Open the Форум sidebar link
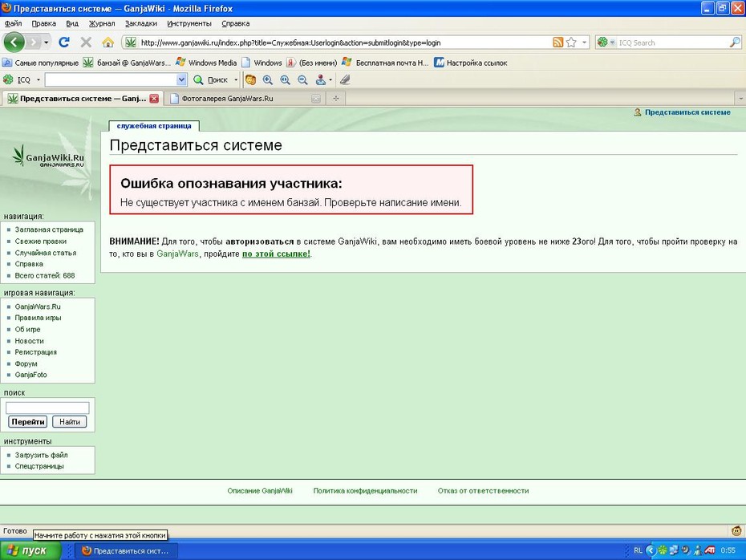Image resolution: width=746 pixels, height=560 pixels. click(x=26, y=363)
